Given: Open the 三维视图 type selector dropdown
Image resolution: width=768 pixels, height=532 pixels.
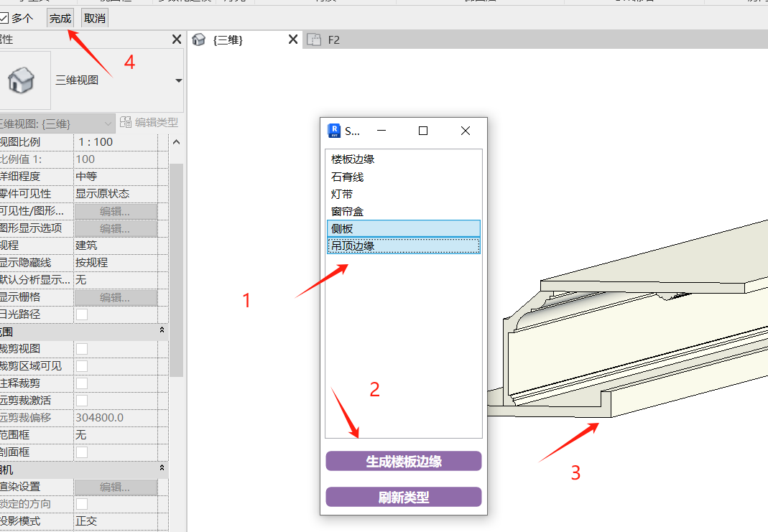Looking at the screenshot, I should coord(178,80).
